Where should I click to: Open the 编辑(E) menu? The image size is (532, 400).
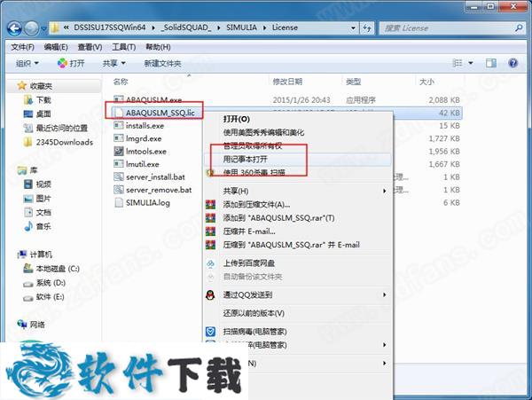coord(56,47)
